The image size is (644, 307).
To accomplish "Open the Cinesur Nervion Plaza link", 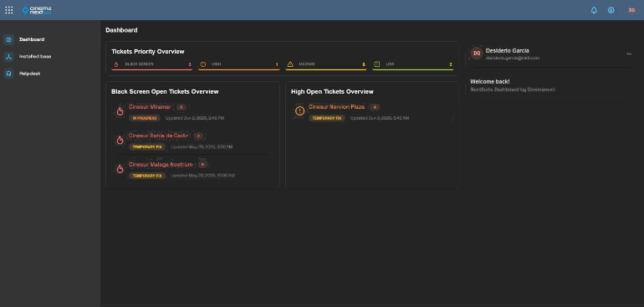I will (x=336, y=107).
